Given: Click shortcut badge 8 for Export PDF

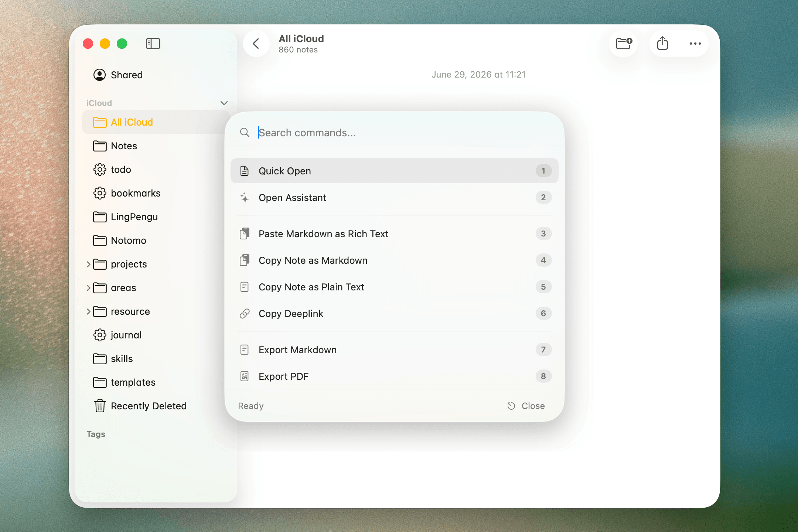Looking at the screenshot, I should 543,376.
